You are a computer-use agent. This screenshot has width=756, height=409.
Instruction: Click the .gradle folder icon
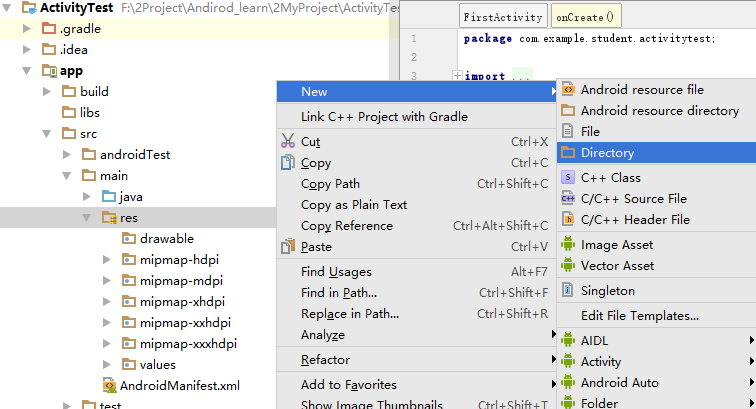[x=49, y=29]
